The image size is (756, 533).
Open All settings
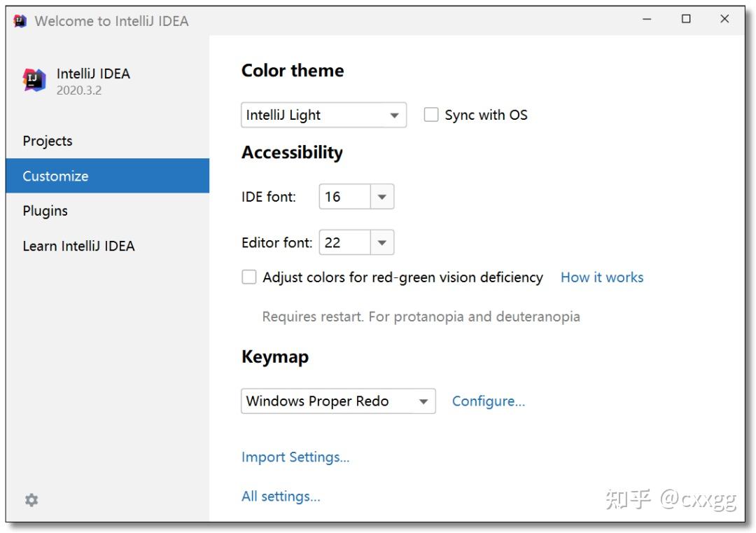coord(279,496)
